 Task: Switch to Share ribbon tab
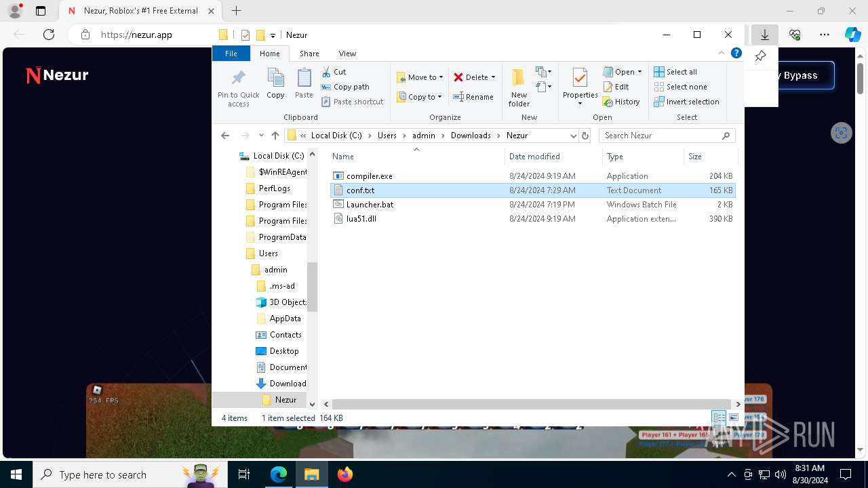pos(309,54)
